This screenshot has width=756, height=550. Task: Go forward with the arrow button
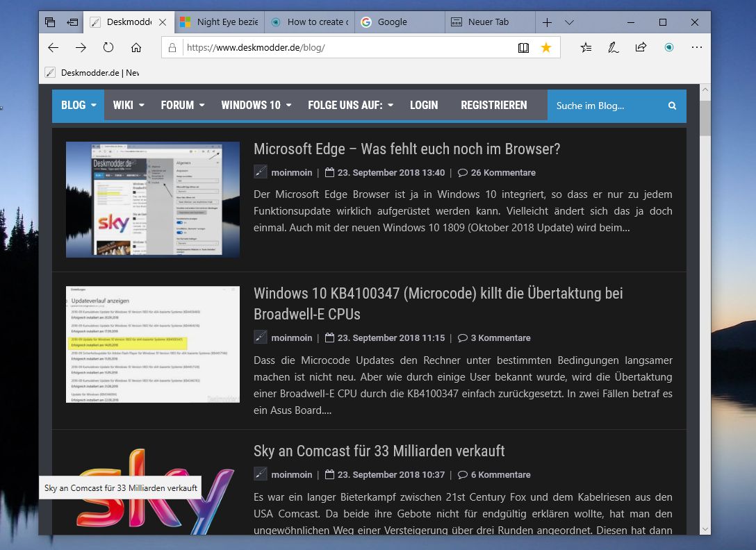point(81,47)
